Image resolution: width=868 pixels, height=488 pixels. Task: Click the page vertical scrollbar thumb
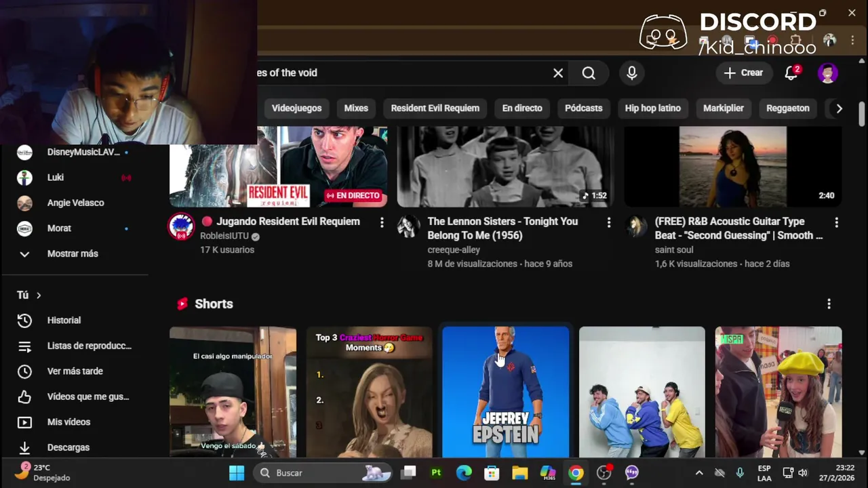coord(862,114)
